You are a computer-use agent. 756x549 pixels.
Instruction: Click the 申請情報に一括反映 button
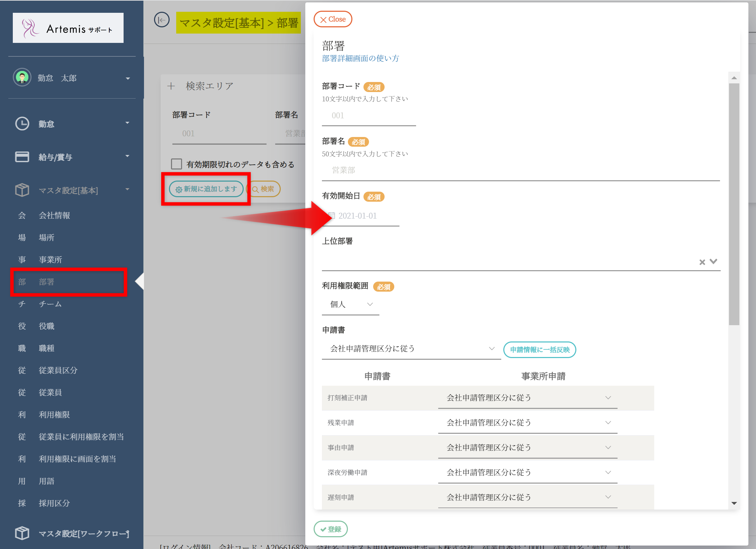pos(539,350)
